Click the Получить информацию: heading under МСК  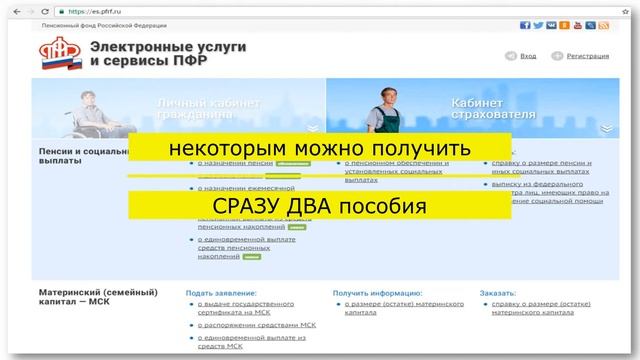click(x=377, y=293)
